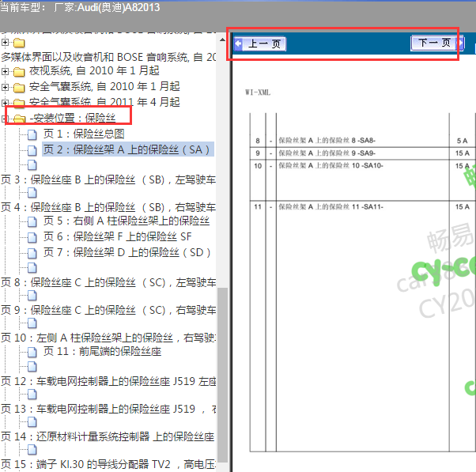The width and height of the screenshot is (476, 472).
Task: Open 页 5：右侧 A 柱保险丝架上的保险丝
Action: click(x=127, y=221)
